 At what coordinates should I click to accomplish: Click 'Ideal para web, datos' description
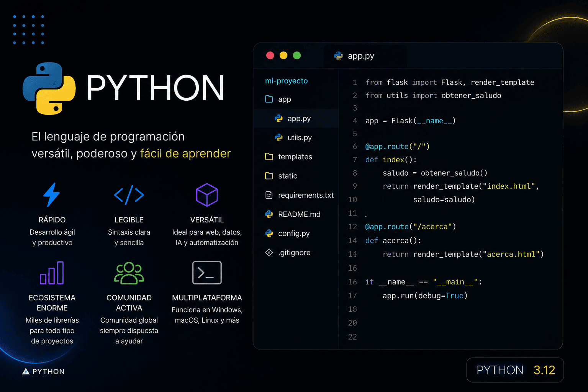point(207,237)
